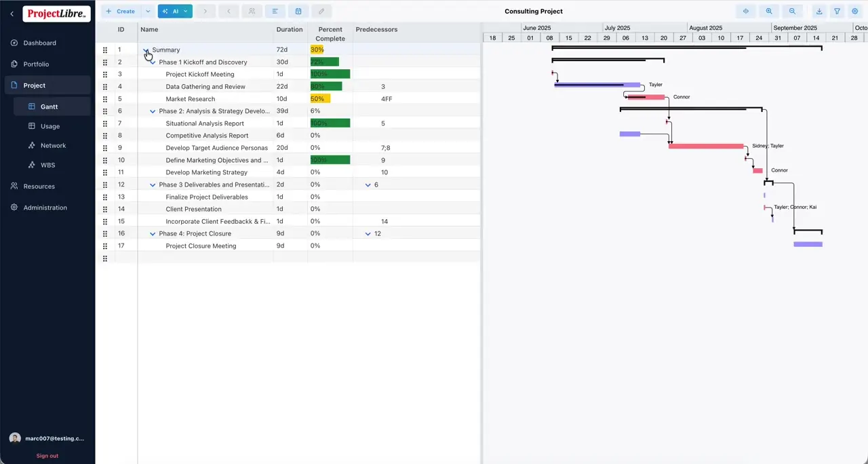868x464 pixels.
Task: Click drag handle of row 5
Action: [104, 99]
